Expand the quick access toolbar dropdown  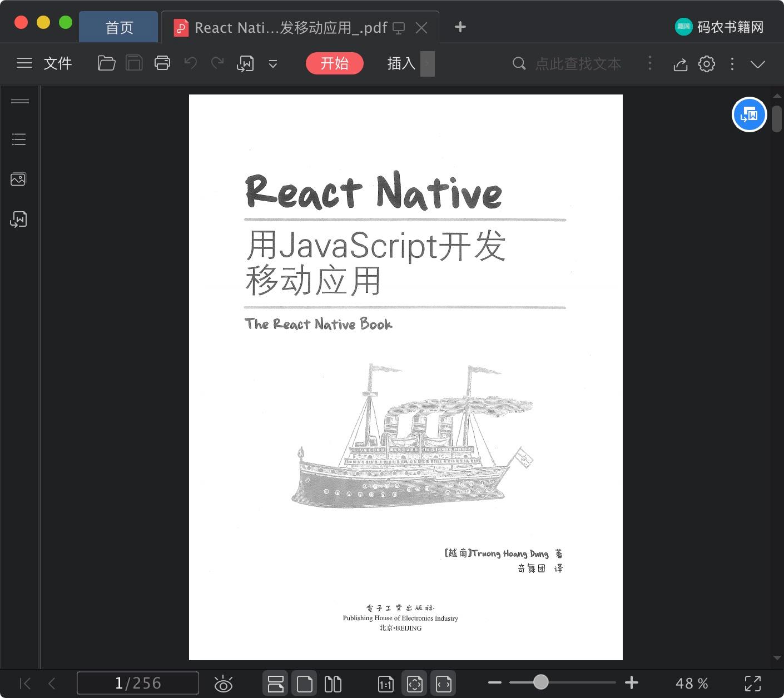pos(273,64)
